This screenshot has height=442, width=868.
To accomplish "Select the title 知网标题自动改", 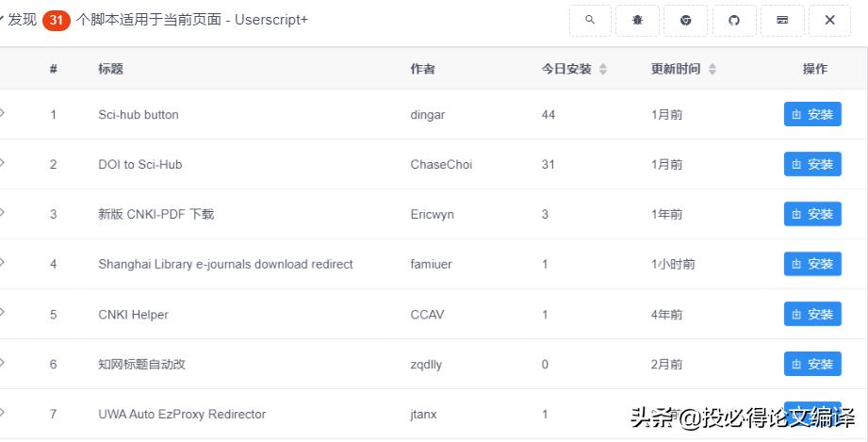I will coord(141,365).
